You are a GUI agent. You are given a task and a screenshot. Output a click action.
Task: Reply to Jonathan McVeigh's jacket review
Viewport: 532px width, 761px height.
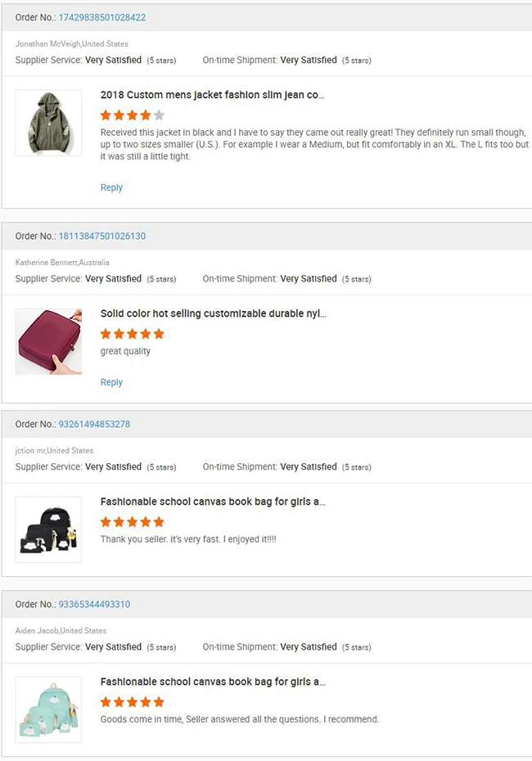111,187
